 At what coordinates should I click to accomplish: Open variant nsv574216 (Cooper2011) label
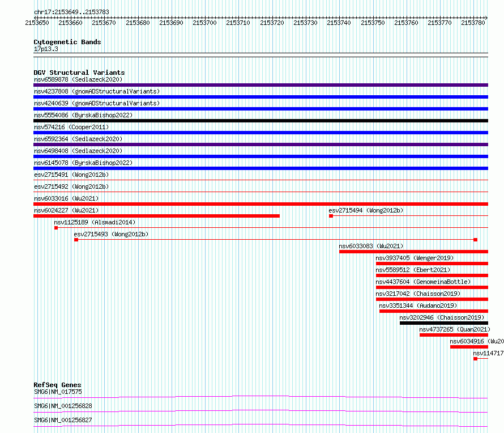click(71, 127)
